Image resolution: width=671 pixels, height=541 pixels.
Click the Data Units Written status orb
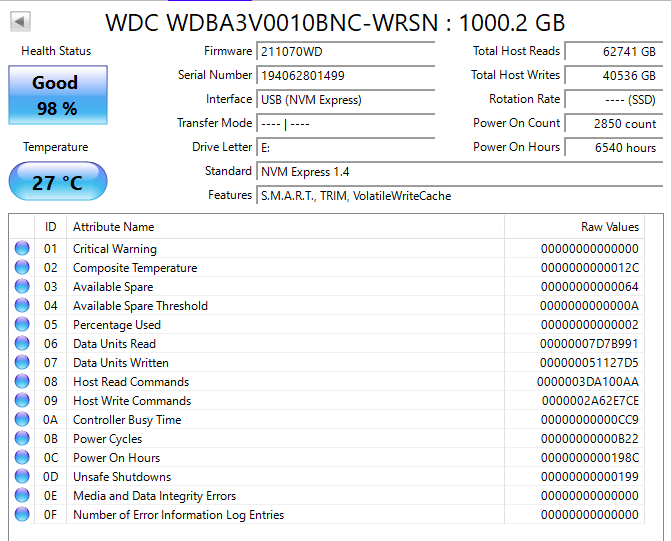tap(22, 363)
